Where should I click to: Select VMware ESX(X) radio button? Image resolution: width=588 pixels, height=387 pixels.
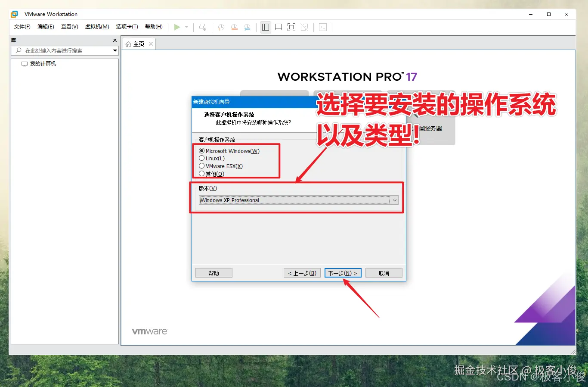pos(201,166)
